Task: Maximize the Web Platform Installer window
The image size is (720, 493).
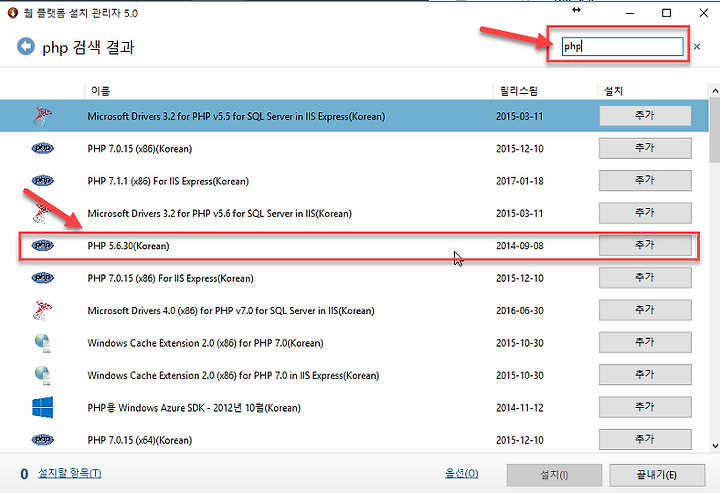Action: point(667,13)
